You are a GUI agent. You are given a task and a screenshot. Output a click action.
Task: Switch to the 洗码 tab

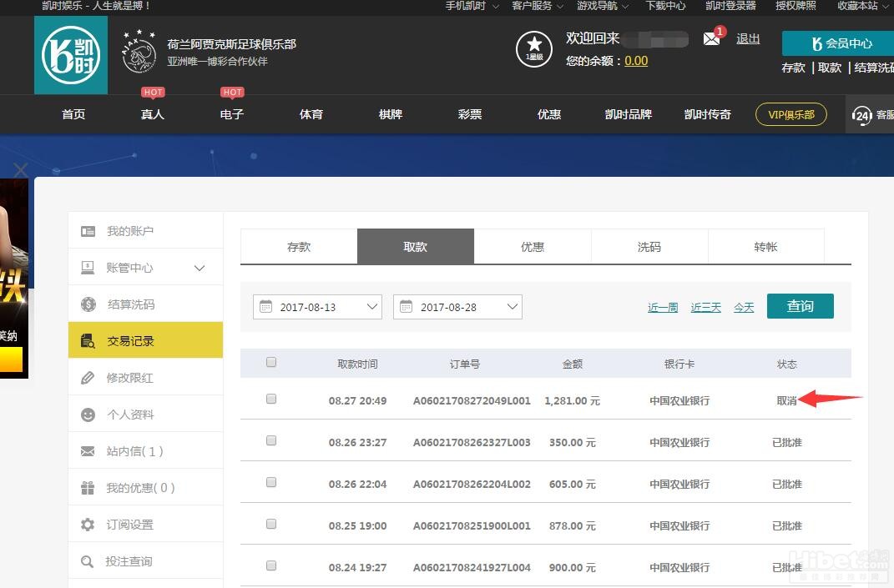(649, 247)
